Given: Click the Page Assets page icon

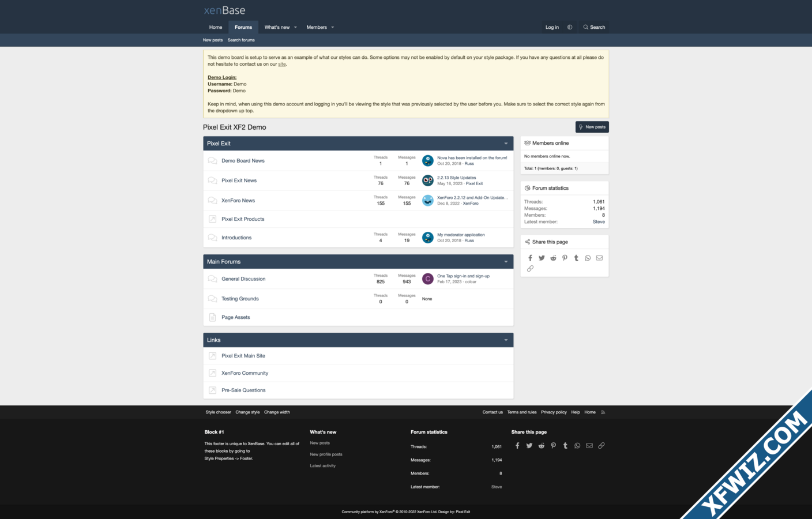Looking at the screenshot, I should (x=212, y=317).
